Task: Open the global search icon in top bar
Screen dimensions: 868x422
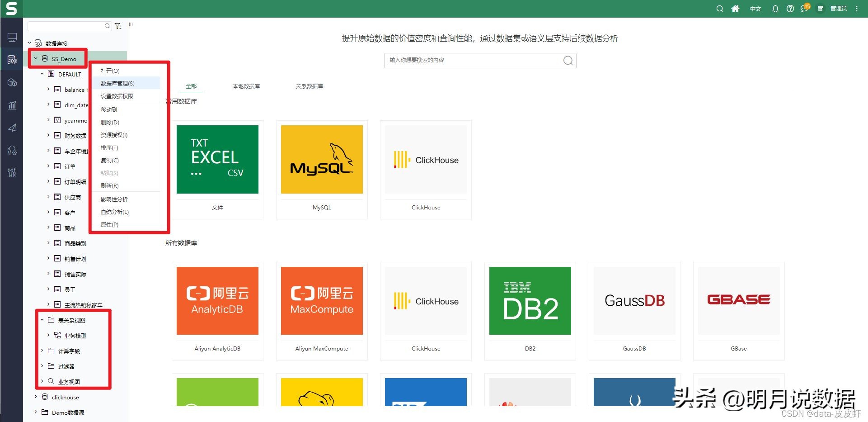Action: [x=719, y=9]
